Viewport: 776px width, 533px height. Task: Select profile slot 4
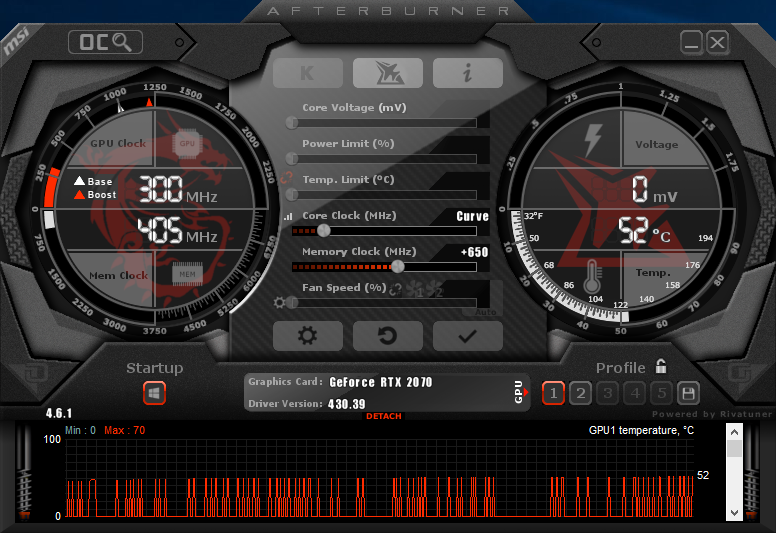tap(635, 393)
